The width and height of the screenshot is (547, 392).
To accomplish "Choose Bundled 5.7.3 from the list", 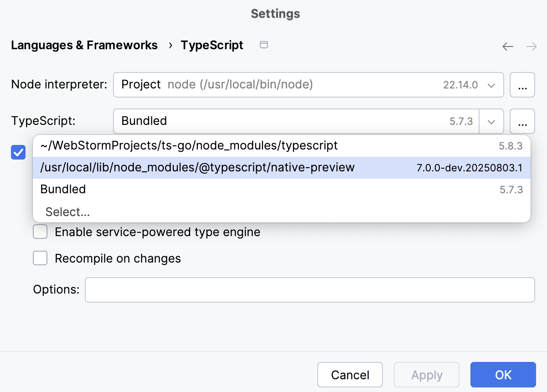I will pyautogui.click(x=63, y=189).
